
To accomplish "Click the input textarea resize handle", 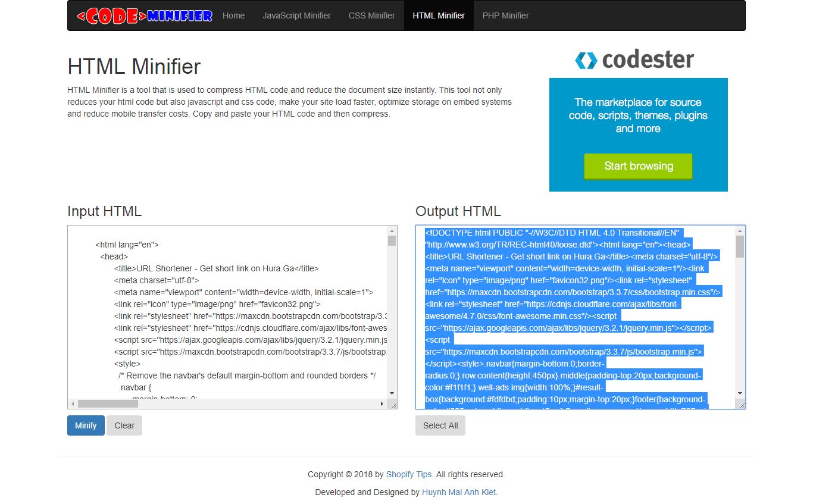I will coord(392,404).
